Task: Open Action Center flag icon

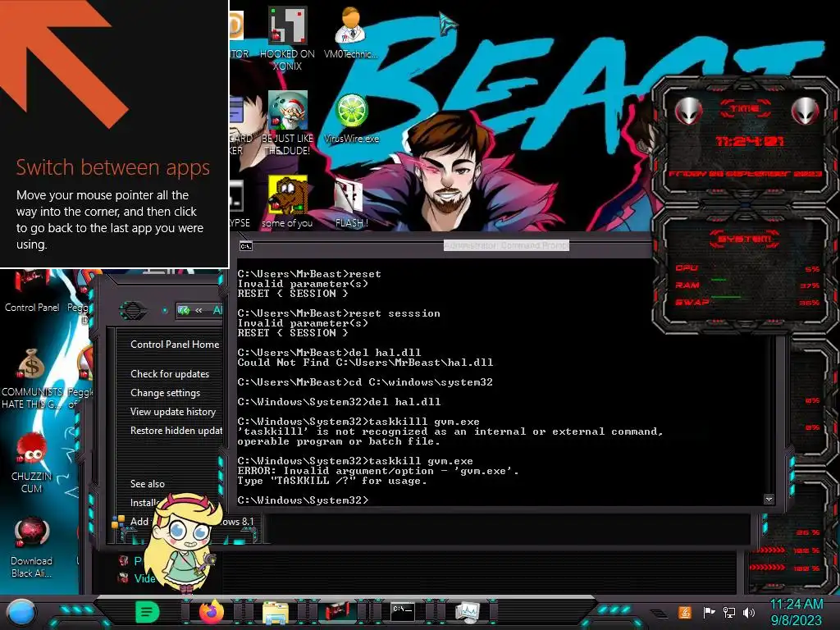Action: coord(708,612)
